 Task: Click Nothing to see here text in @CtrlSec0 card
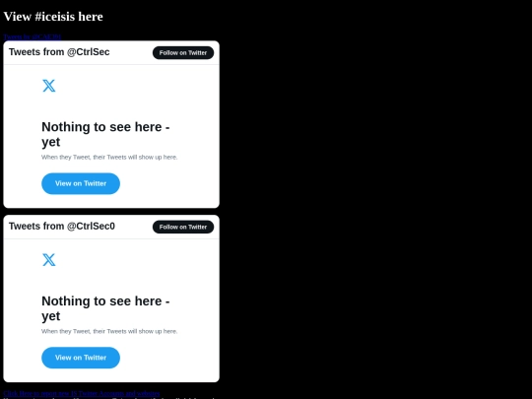(x=105, y=300)
